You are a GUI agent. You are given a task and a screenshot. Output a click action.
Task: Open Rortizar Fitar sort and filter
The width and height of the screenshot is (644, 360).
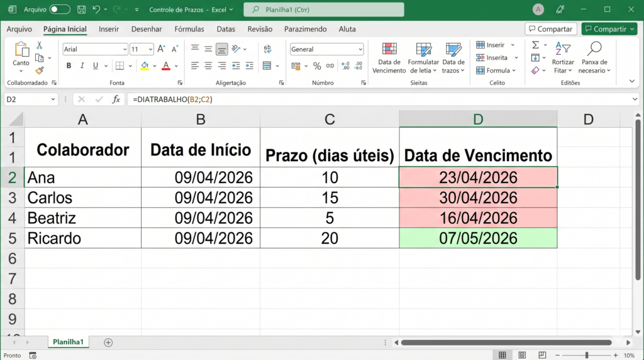click(x=563, y=58)
